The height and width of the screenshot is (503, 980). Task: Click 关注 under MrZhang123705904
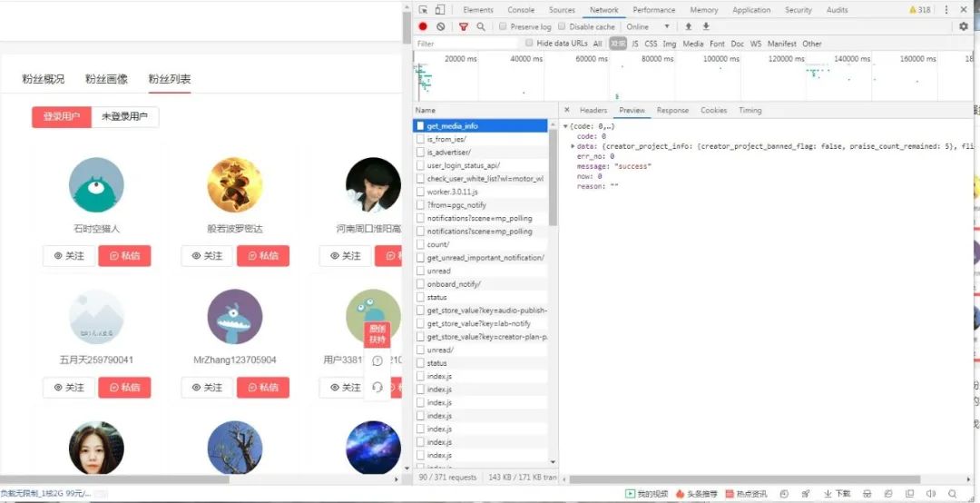[207, 388]
